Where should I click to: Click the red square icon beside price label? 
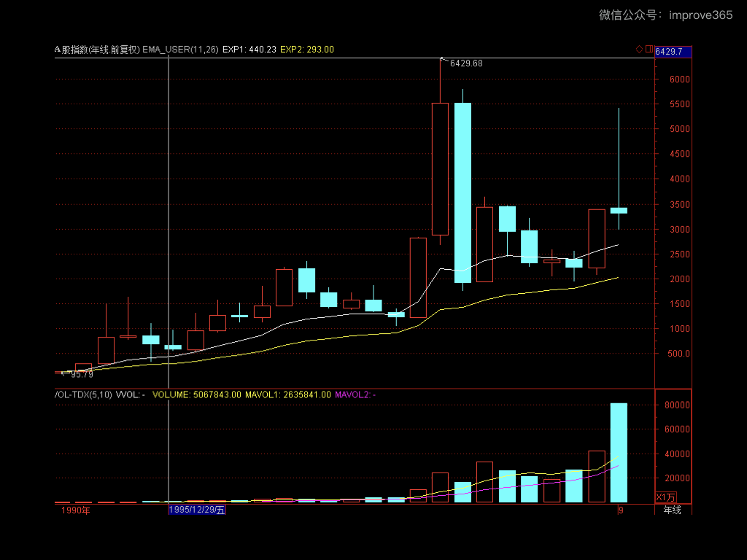[649, 50]
